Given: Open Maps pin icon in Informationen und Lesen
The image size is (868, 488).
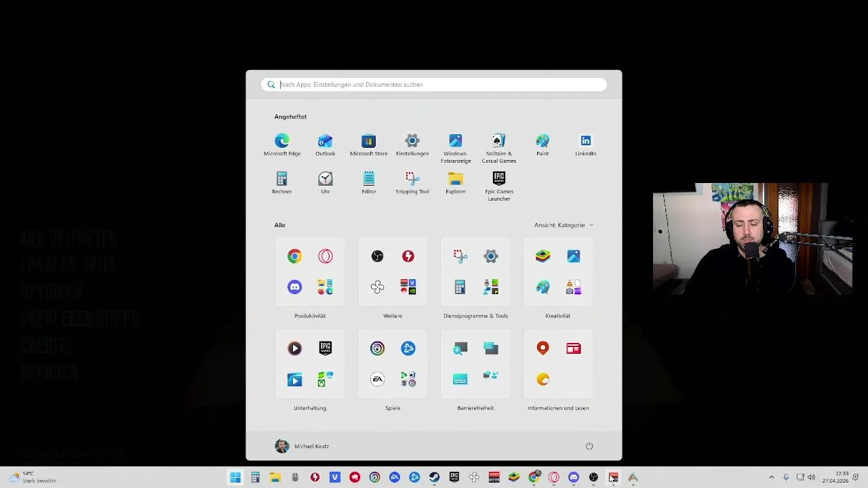Looking at the screenshot, I should [x=542, y=348].
